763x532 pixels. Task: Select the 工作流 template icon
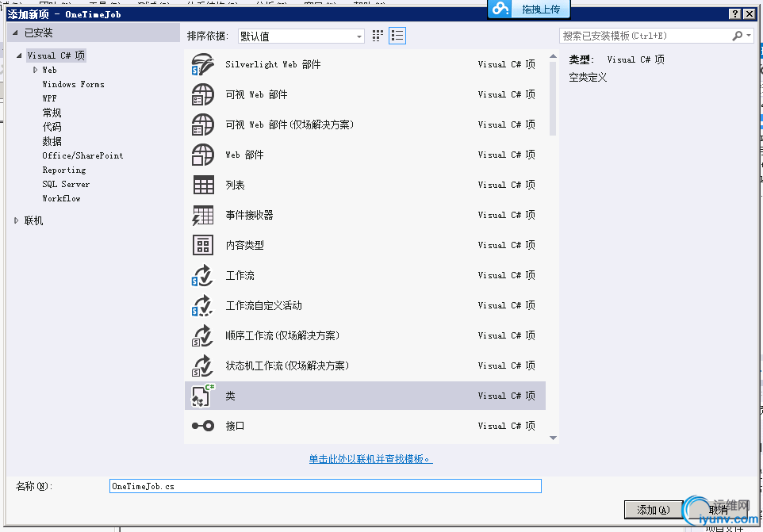202,275
